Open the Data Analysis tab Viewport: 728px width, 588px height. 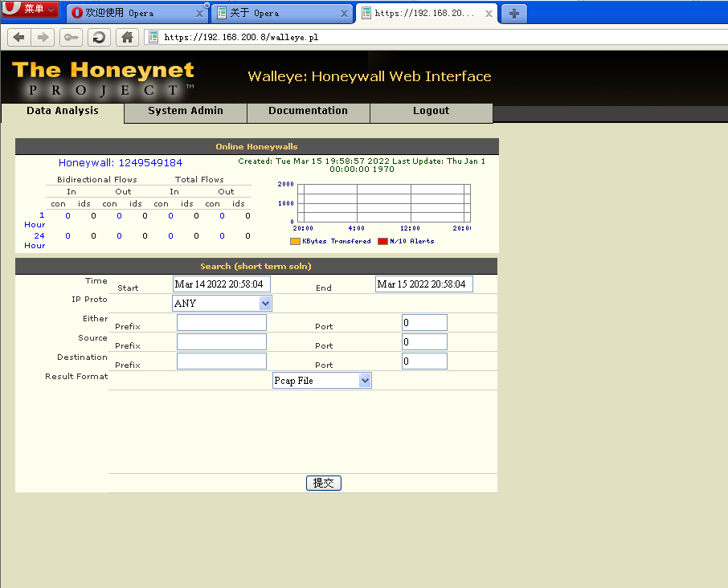point(62,111)
